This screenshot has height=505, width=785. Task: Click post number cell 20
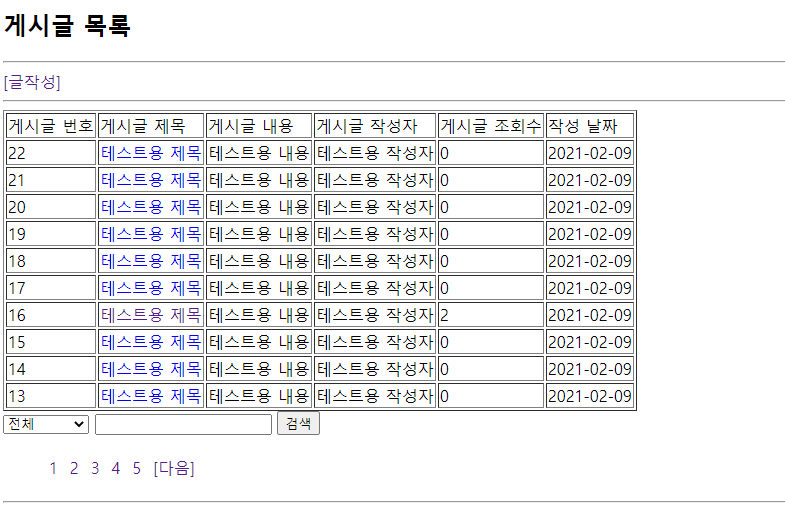click(x=51, y=207)
